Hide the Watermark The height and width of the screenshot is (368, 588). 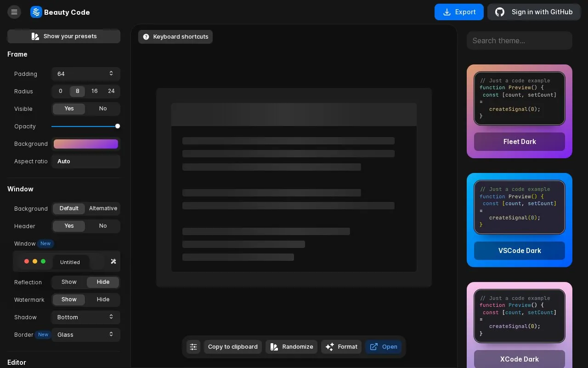103,299
